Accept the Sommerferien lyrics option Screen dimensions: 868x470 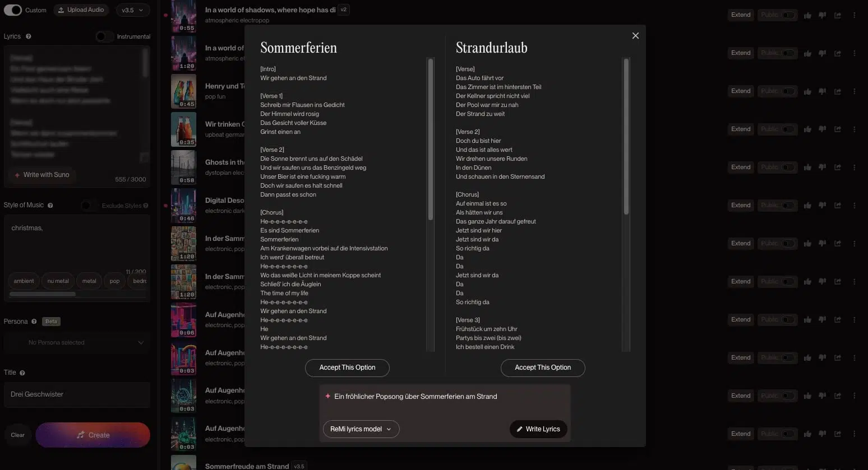pyautogui.click(x=347, y=367)
